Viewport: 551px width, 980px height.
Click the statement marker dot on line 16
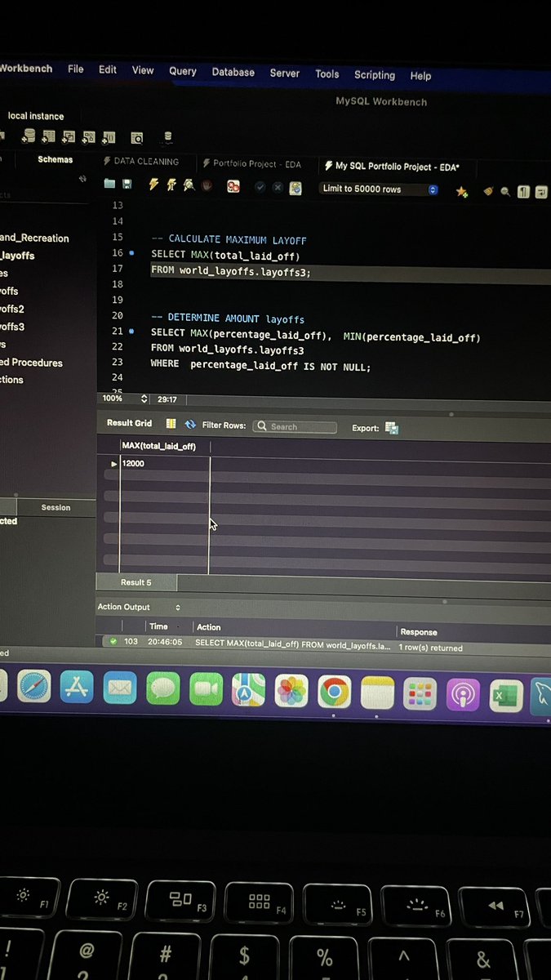tap(131, 253)
